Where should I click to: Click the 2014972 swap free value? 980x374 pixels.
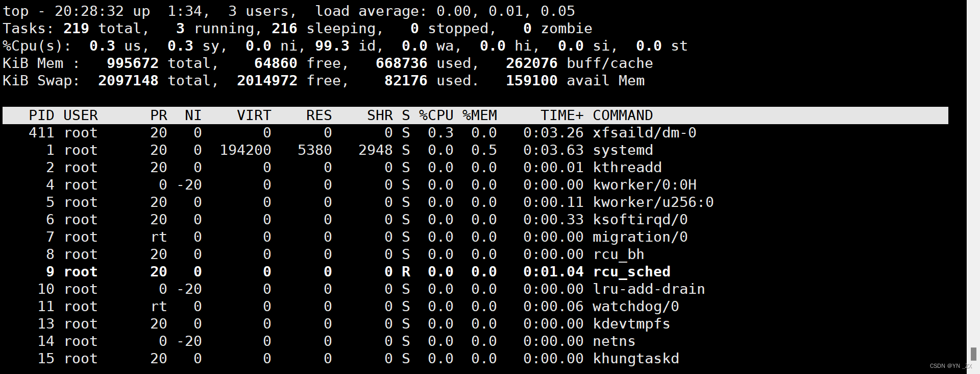coord(267,81)
